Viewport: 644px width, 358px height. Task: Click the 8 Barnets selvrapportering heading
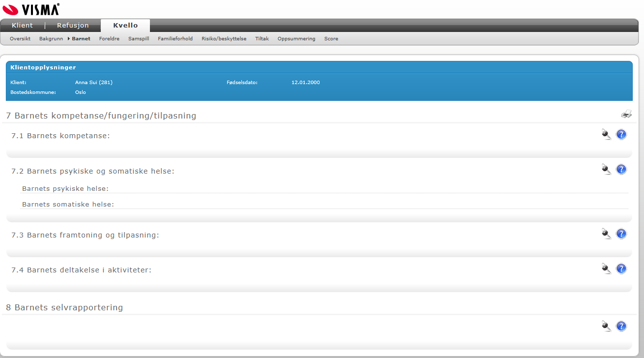(64, 307)
